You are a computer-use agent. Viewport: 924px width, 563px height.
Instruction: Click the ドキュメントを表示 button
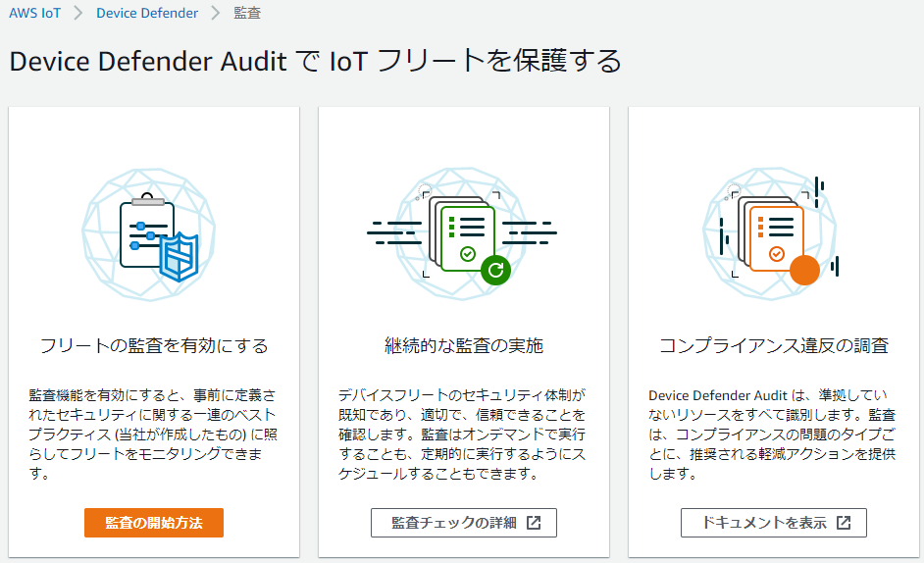click(x=773, y=523)
